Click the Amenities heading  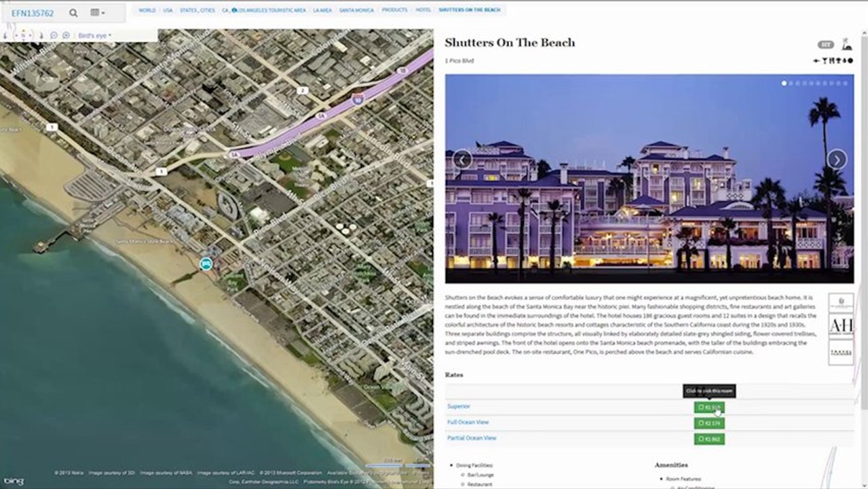tap(671, 465)
